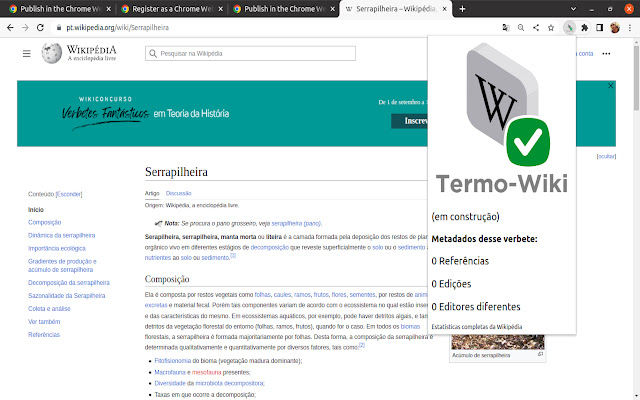Screen dimensions: 640x400
Task: Open a new browser tab with plus button
Action: 462,9
